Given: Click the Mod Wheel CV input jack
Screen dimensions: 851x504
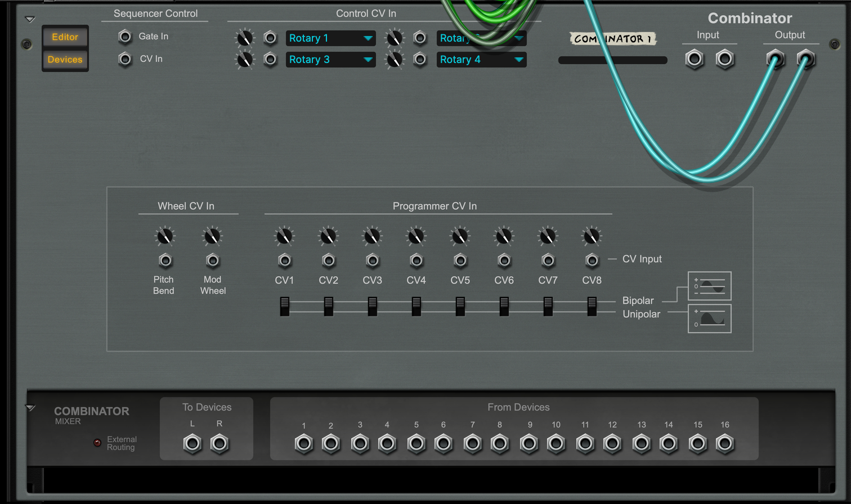Looking at the screenshot, I should pyautogui.click(x=212, y=260).
